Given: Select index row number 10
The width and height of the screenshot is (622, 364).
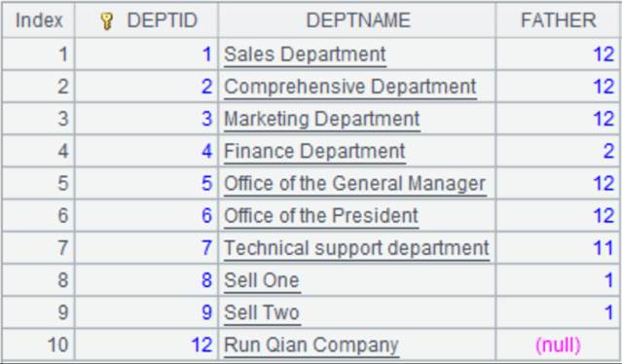Looking at the screenshot, I should (x=57, y=345).
